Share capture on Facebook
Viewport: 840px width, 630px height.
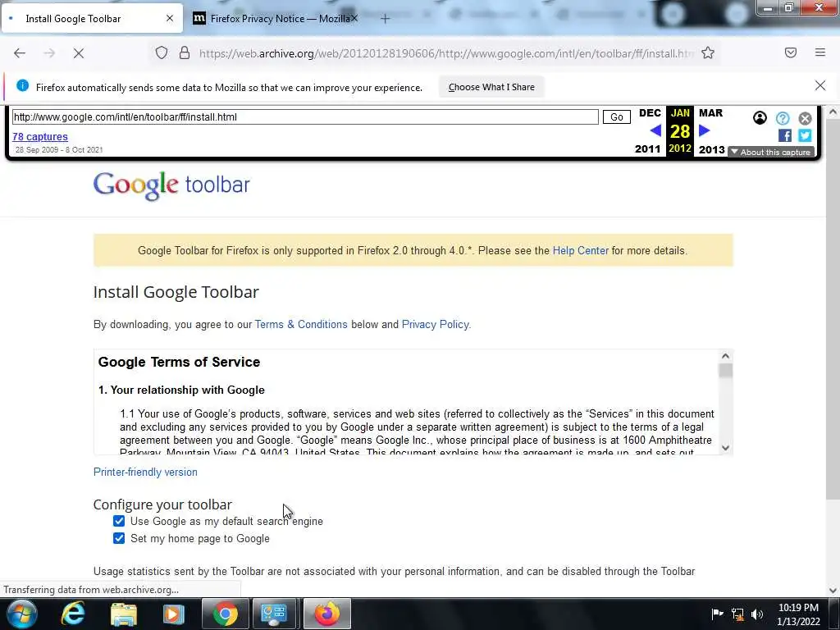[x=785, y=135]
